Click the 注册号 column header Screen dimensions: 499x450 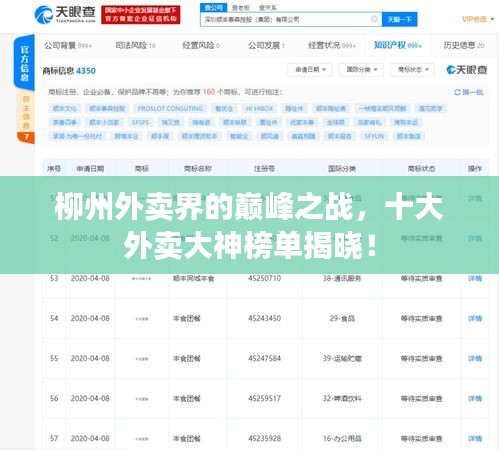tap(264, 169)
